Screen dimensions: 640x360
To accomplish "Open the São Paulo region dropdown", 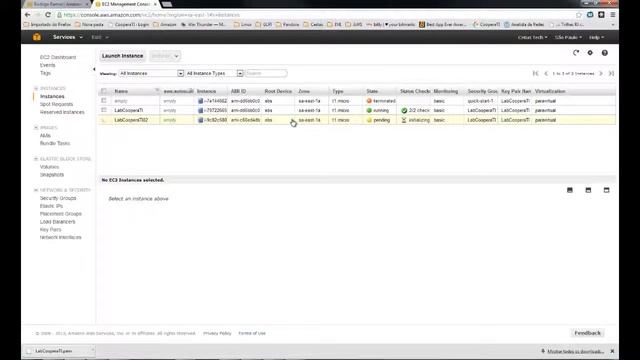I will pyautogui.click(x=568, y=37).
